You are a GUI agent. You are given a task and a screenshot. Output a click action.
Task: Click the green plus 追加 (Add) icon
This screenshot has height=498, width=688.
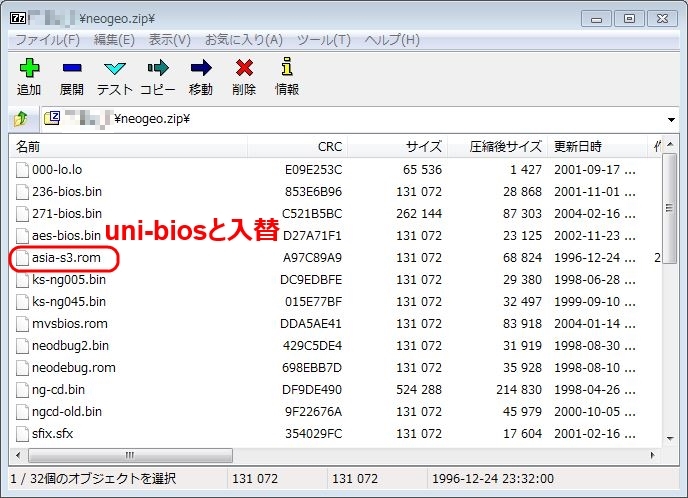point(29,68)
